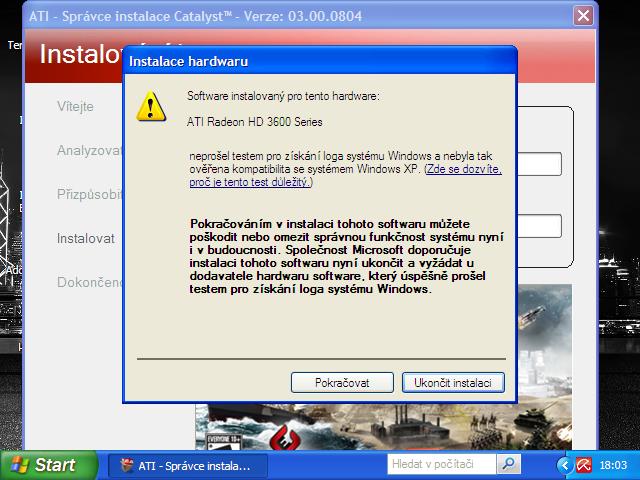Click the upper progress field in installer window

click(540, 164)
